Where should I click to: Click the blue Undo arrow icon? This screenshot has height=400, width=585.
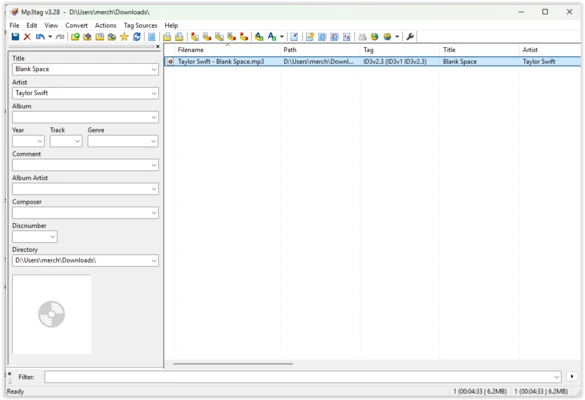40,37
